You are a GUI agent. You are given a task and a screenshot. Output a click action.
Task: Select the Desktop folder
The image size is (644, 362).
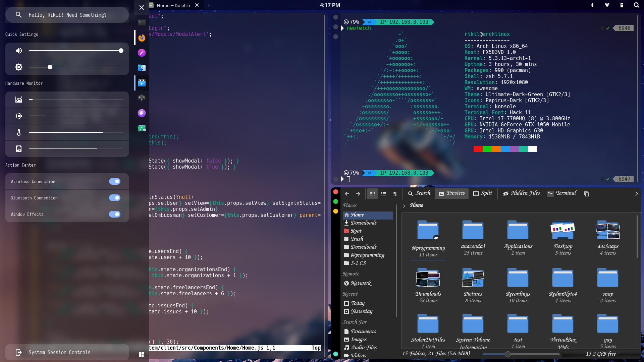(x=563, y=238)
